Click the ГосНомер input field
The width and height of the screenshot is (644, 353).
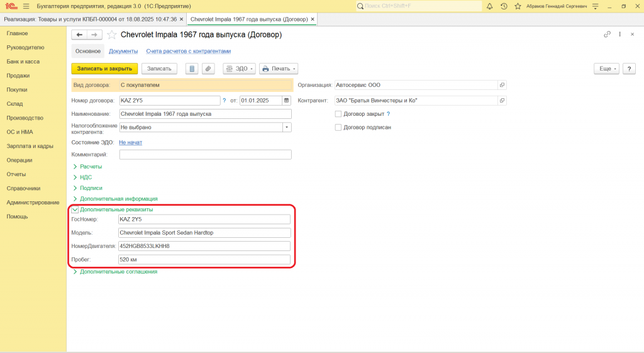[x=204, y=220]
